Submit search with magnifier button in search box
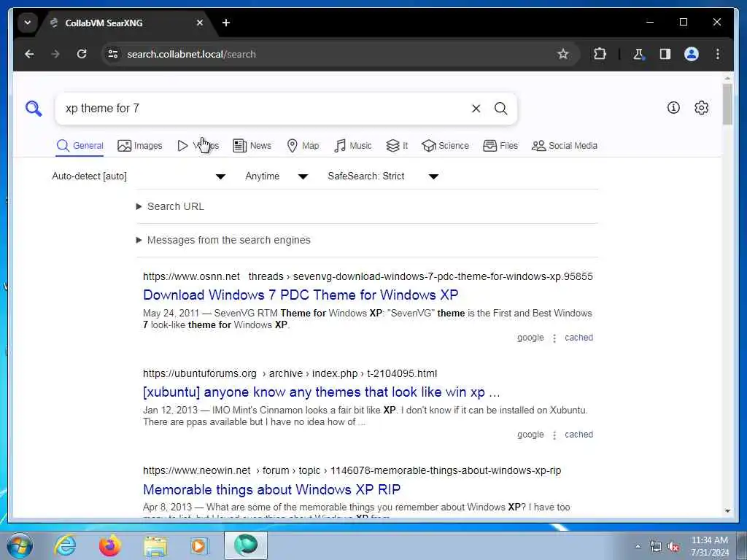 point(500,109)
